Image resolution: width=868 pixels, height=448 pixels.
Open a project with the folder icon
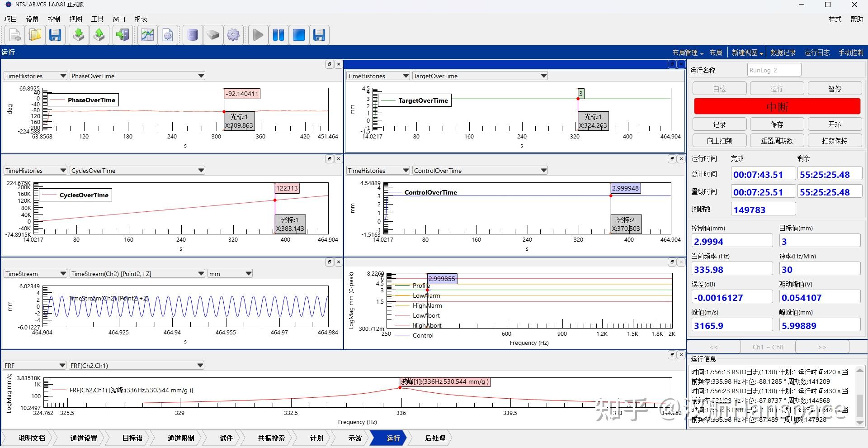coord(35,35)
